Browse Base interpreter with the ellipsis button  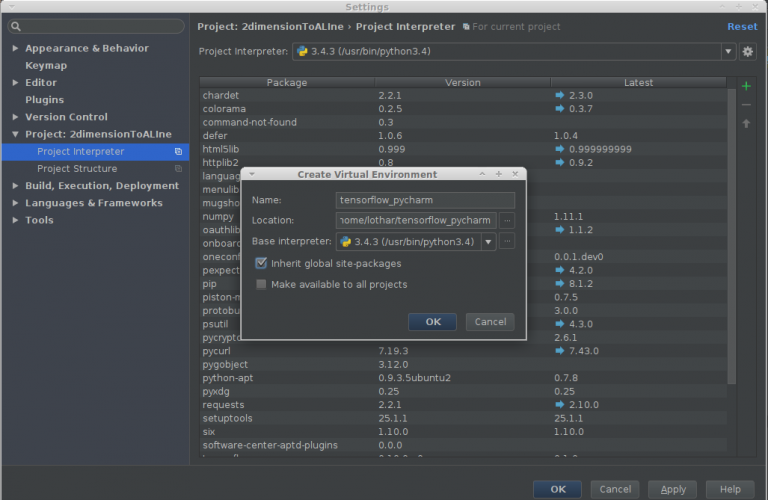coord(507,241)
